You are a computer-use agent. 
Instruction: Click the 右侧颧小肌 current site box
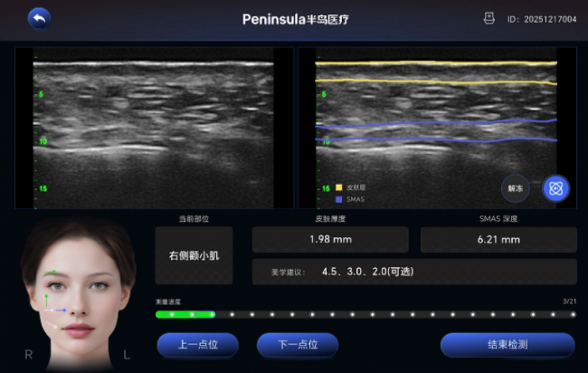194,255
